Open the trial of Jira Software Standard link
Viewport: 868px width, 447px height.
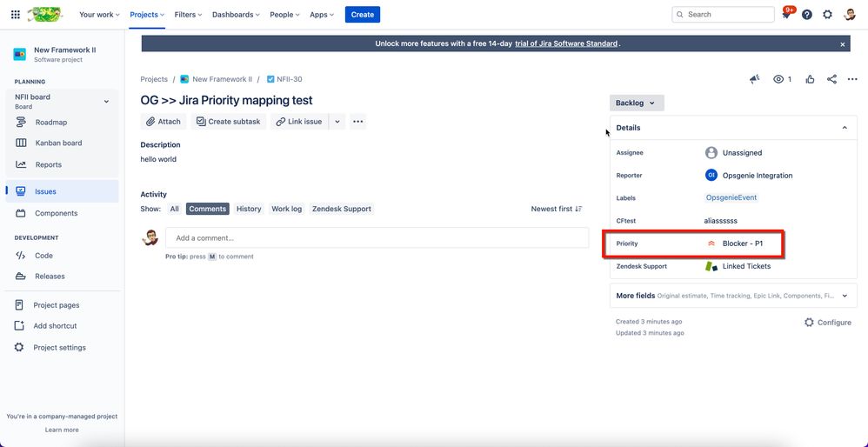pos(565,43)
